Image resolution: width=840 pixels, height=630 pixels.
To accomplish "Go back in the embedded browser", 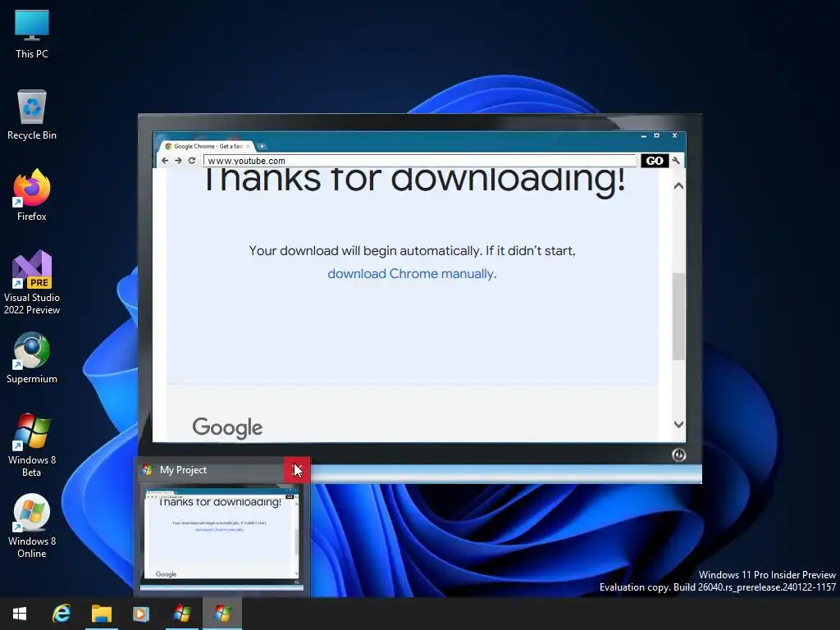I will pyautogui.click(x=165, y=160).
